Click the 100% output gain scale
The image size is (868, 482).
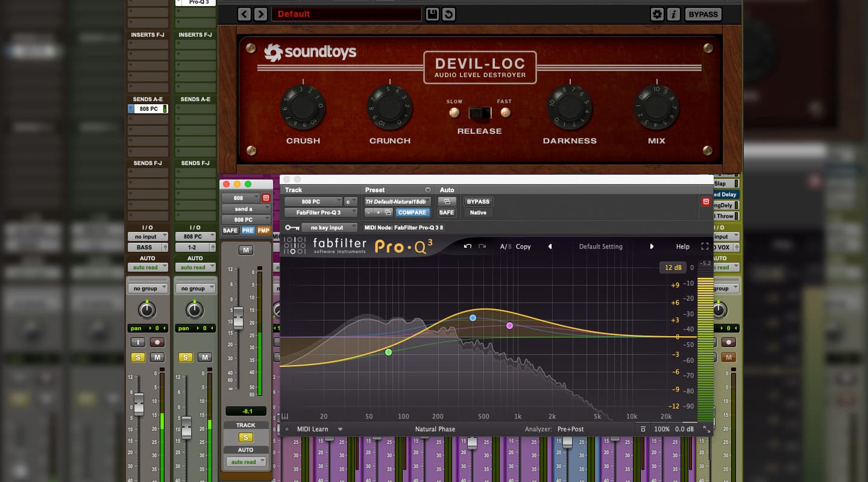click(x=661, y=429)
